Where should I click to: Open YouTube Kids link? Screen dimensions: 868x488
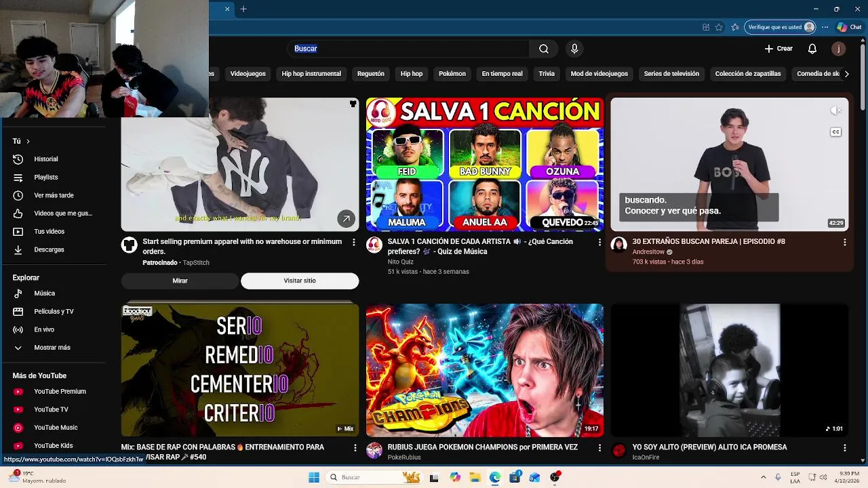point(54,445)
